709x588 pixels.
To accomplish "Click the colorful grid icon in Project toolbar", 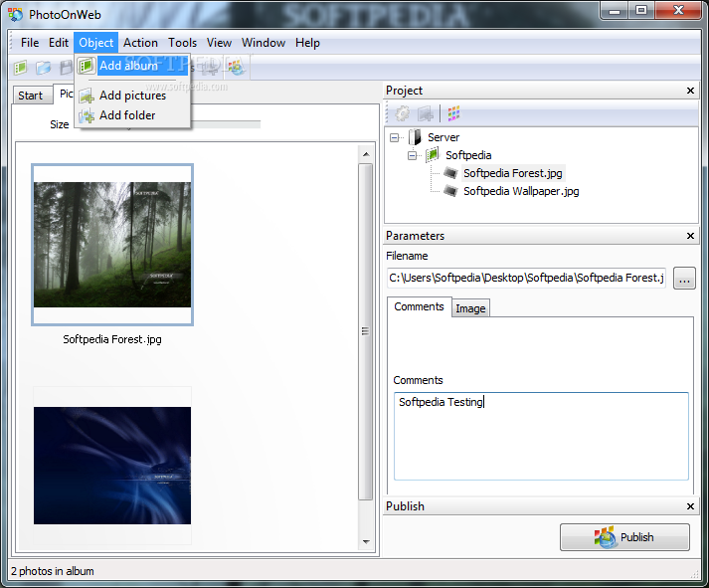I will pyautogui.click(x=453, y=113).
